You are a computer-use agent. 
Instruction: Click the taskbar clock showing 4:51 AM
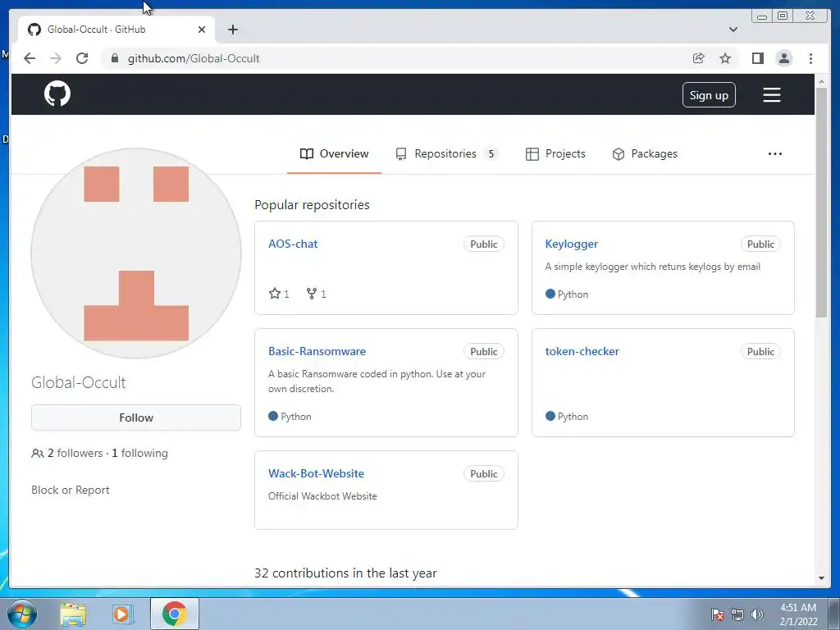click(x=798, y=614)
